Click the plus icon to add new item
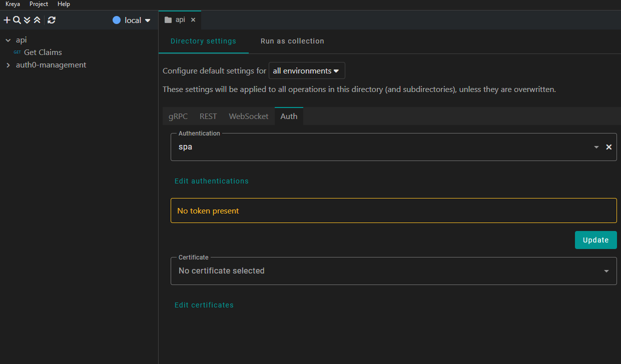The image size is (621, 364). [7, 20]
